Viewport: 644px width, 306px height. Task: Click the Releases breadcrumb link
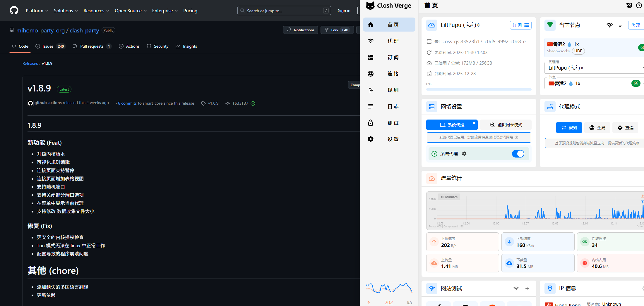point(30,63)
